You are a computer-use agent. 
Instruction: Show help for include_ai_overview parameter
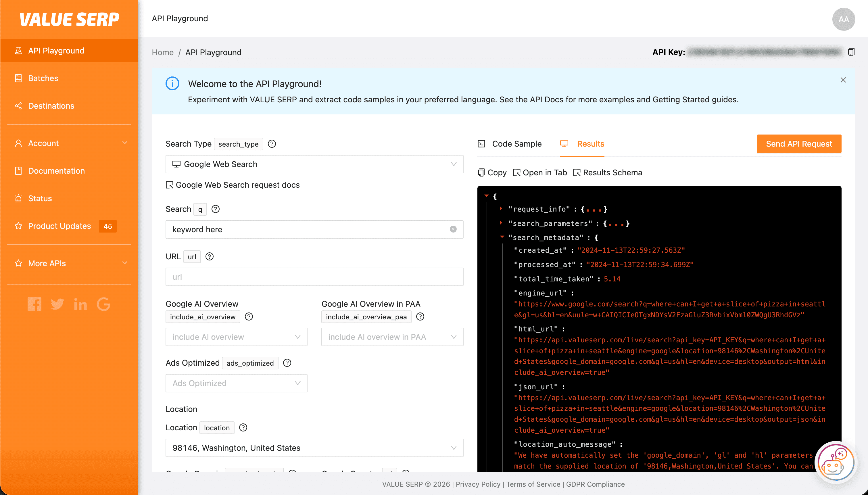point(249,317)
